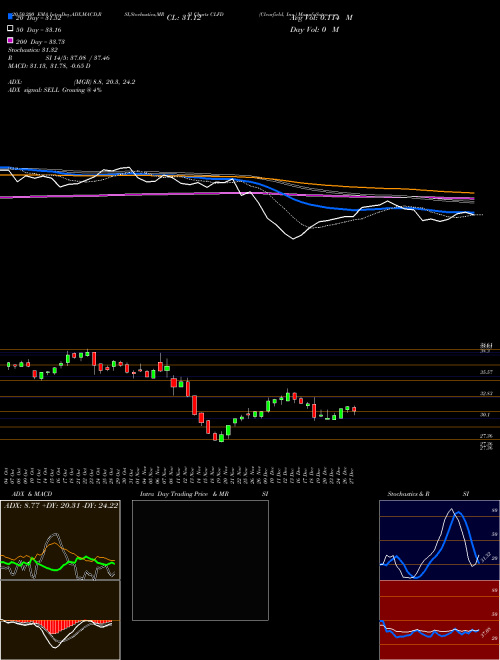Open the empty Intra Day Trading Price panel
The image size is (500, 660).
click(200, 560)
